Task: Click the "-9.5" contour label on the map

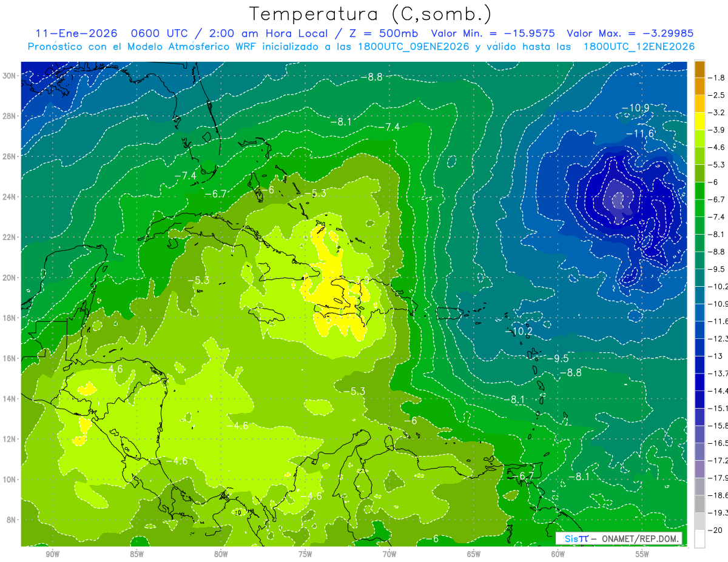Action: coord(557,358)
